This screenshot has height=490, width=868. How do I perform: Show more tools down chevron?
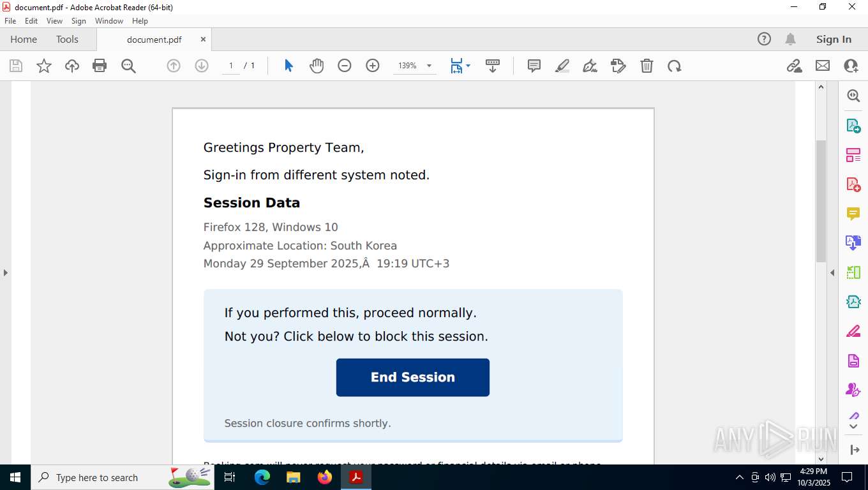pyautogui.click(x=853, y=426)
